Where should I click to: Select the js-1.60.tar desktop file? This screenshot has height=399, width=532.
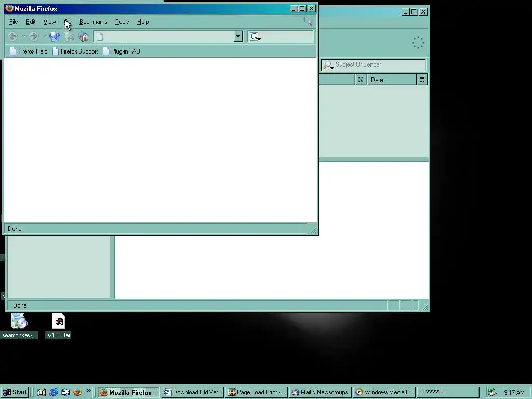click(x=58, y=326)
